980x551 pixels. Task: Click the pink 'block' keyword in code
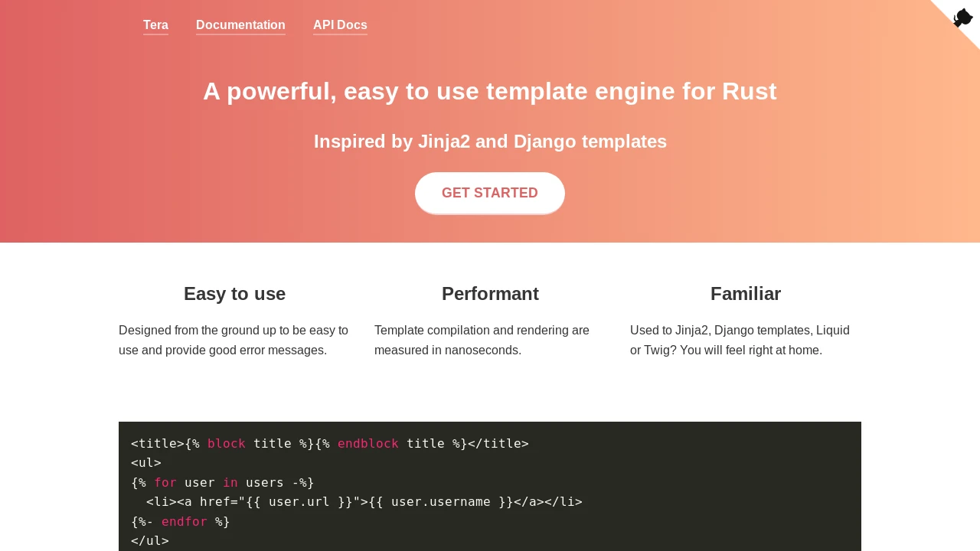click(227, 444)
